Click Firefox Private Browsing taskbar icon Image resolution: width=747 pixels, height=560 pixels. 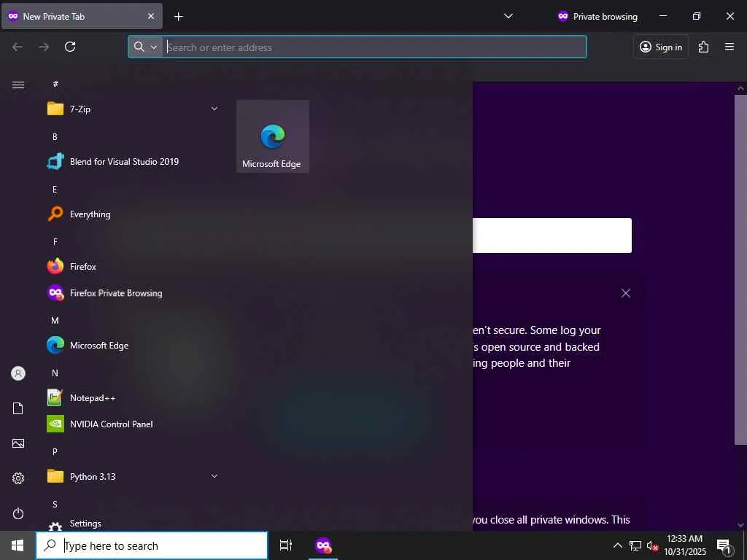323,545
